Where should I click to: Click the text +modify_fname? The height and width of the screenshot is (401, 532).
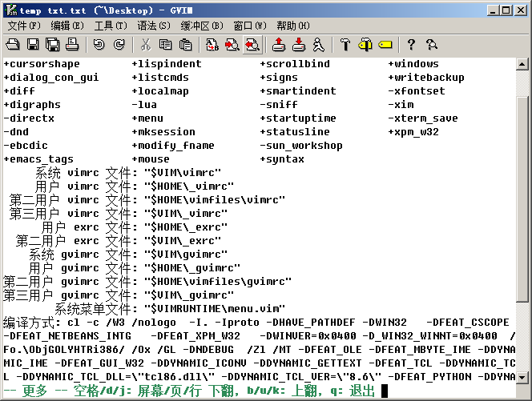tap(173, 146)
